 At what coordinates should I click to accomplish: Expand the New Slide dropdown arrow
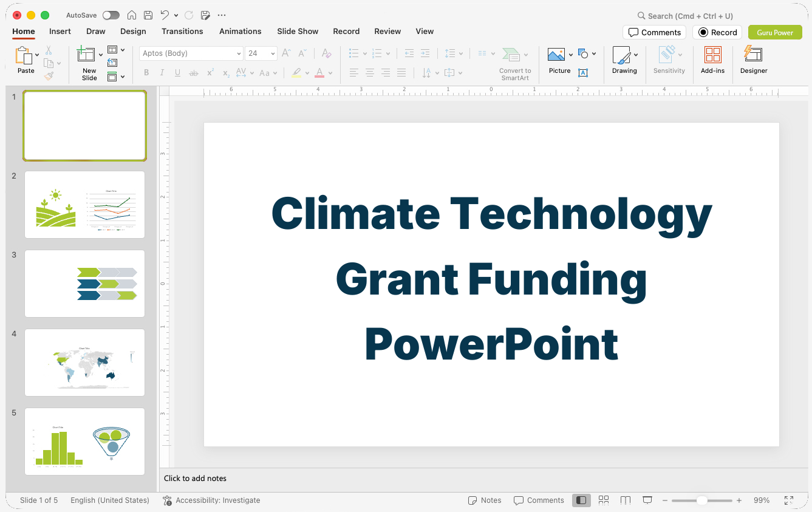pyautogui.click(x=101, y=55)
